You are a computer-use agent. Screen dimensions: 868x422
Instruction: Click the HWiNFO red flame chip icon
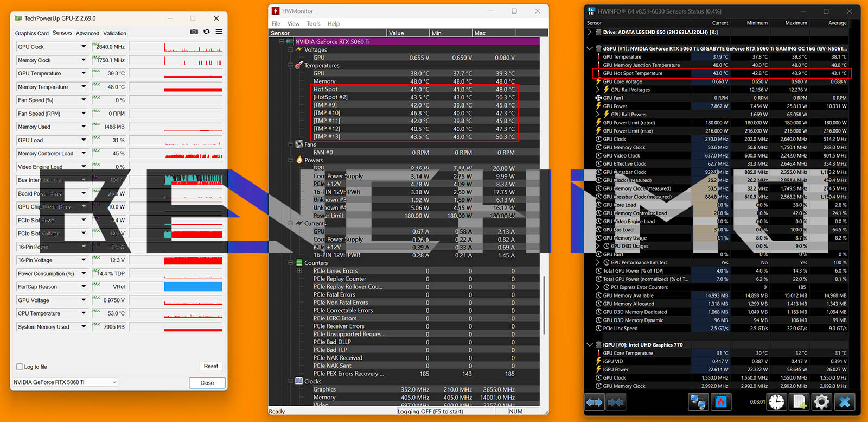click(x=721, y=402)
